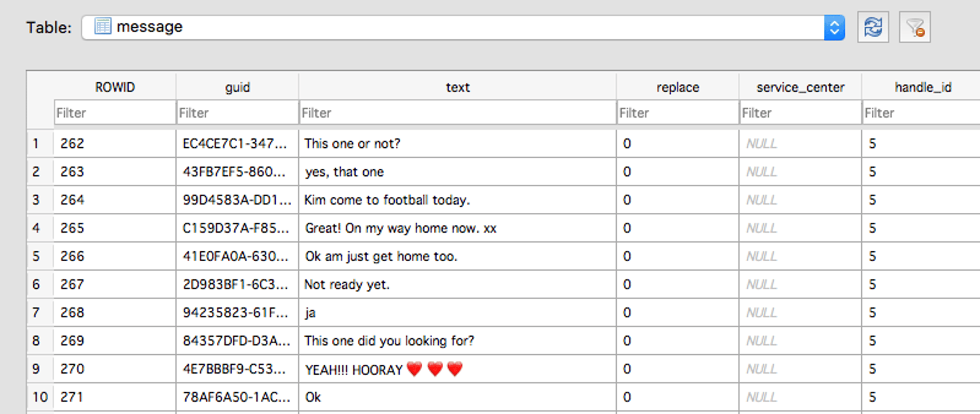Focus the service_center filter field
This screenshot has width=980, height=414.
click(x=800, y=112)
